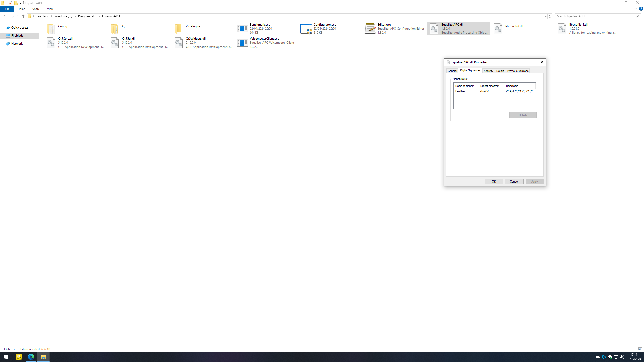
Task: Expand the ribbon chevron
Action: [635, 9]
